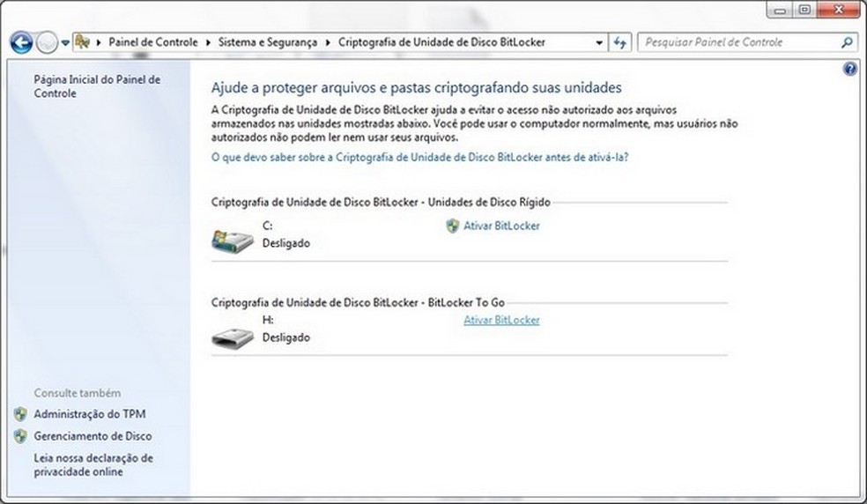Screen dimensions: 867x504
Task: Expand the arrow after Sistema e Segurança
Action: tap(328, 42)
